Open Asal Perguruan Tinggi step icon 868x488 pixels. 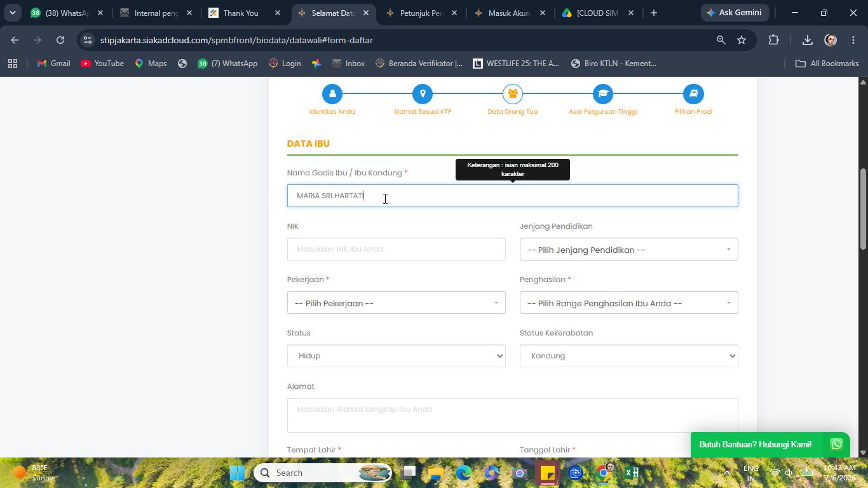click(603, 94)
